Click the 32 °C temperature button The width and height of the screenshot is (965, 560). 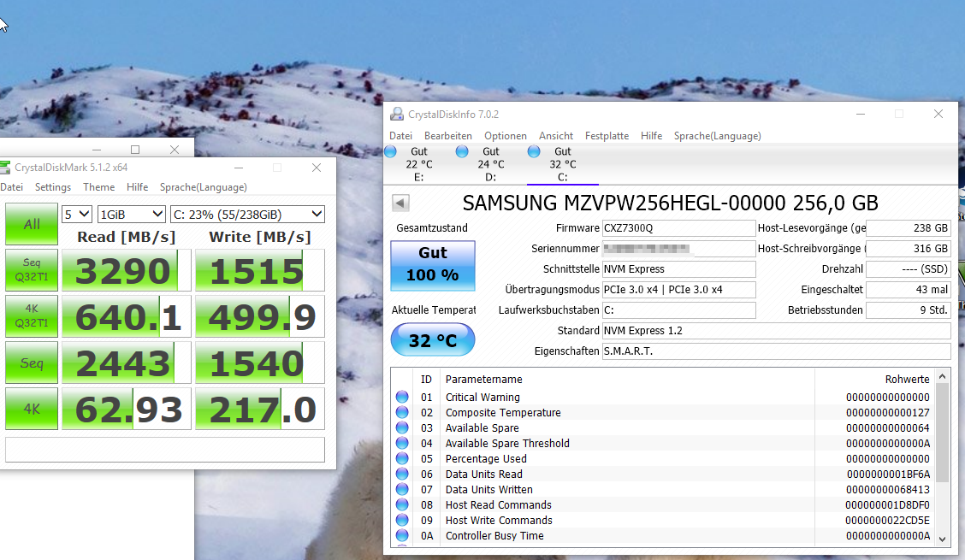[433, 339]
